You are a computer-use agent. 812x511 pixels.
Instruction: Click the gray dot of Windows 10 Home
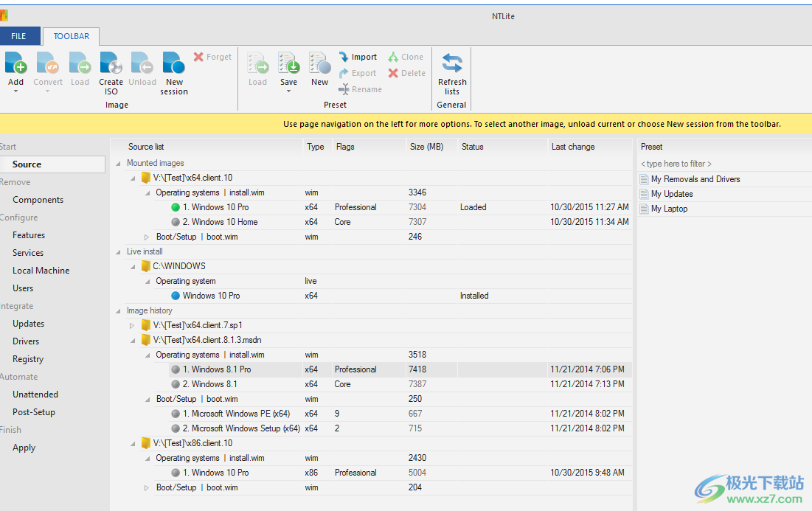click(176, 222)
